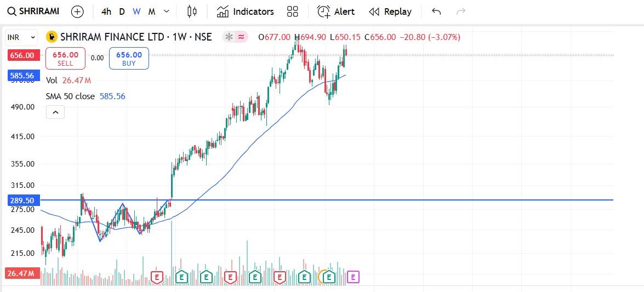Expand the timeframe interval dropdown chevron

tap(166, 12)
